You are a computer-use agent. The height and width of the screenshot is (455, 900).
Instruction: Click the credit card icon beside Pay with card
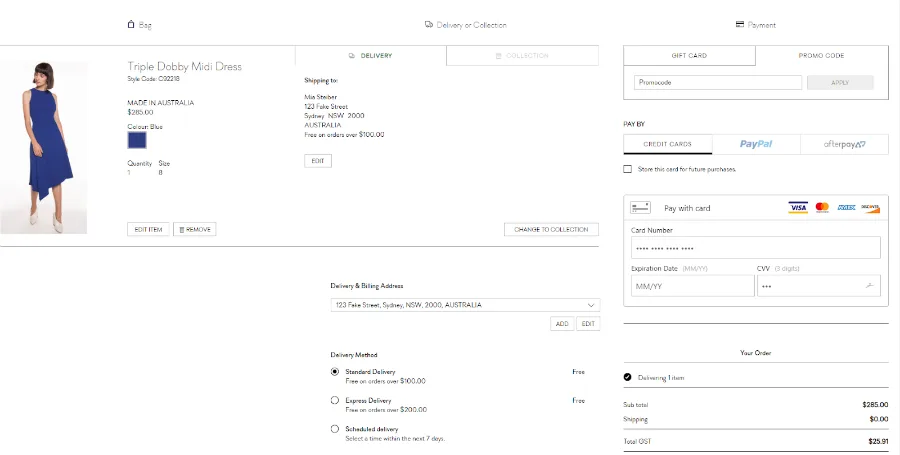click(x=643, y=208)
